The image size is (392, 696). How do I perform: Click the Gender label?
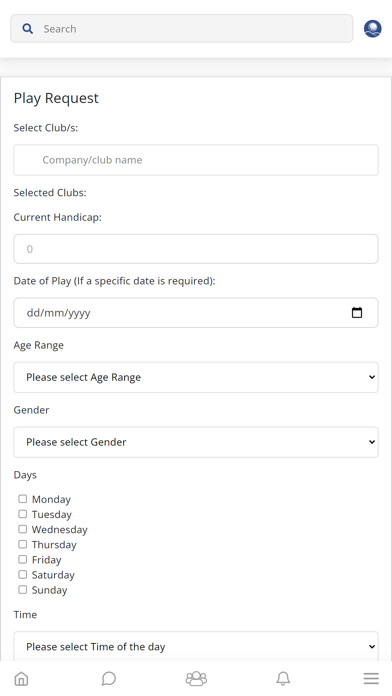coord(32,410)
